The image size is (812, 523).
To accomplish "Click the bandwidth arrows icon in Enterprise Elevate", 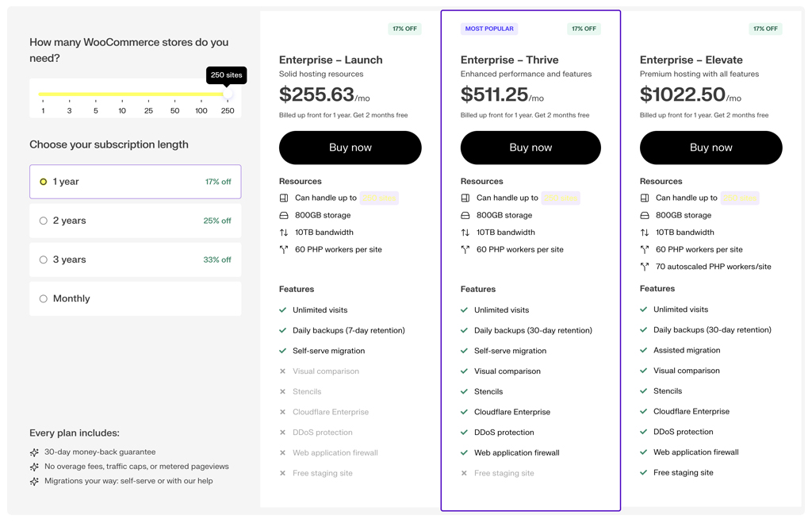I will click(645, 232).
